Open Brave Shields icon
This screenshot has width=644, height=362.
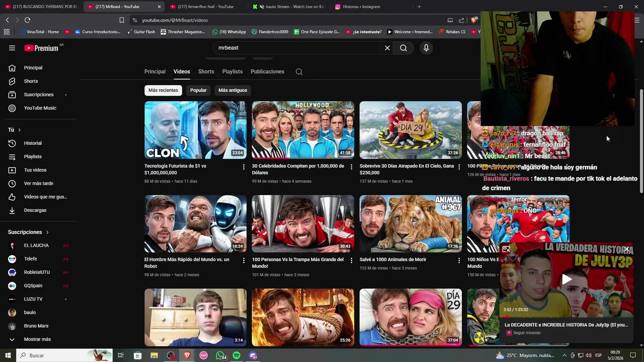[x=474, y=20]
